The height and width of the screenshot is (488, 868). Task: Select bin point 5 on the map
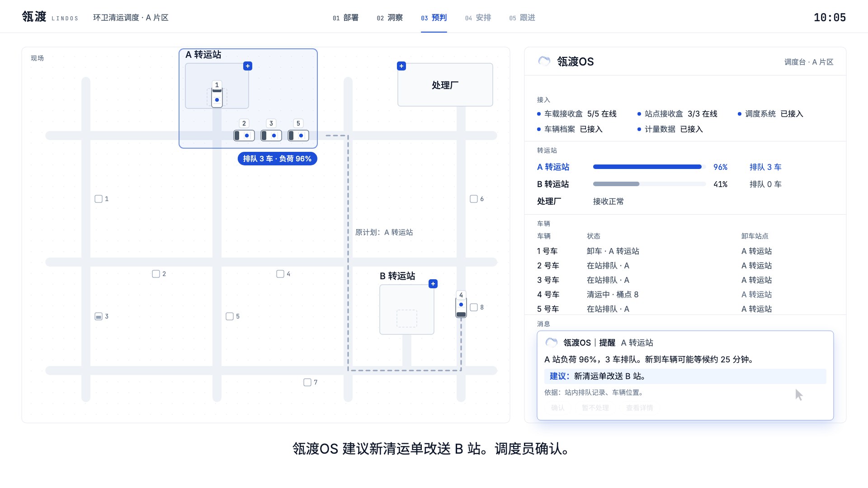230,316
